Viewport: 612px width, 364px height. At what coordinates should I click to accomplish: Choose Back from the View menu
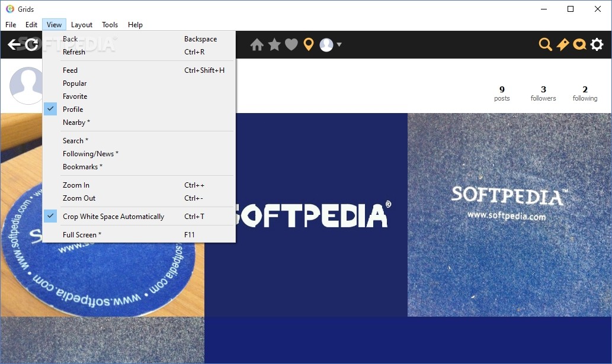pyautogui.click(x=139, y=39)
